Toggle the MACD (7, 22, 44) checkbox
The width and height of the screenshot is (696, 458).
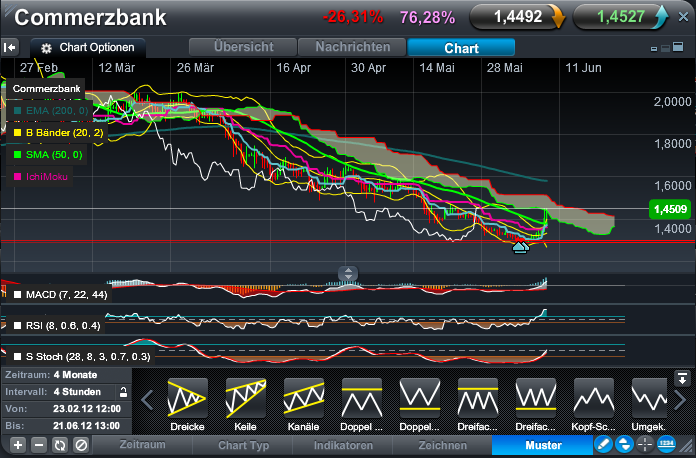tap(18, 295)
